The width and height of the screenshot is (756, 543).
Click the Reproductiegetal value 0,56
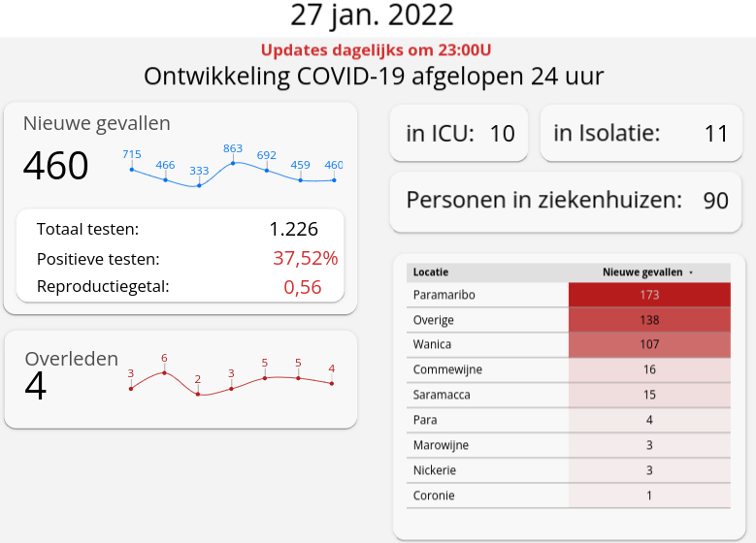[302, 287]
